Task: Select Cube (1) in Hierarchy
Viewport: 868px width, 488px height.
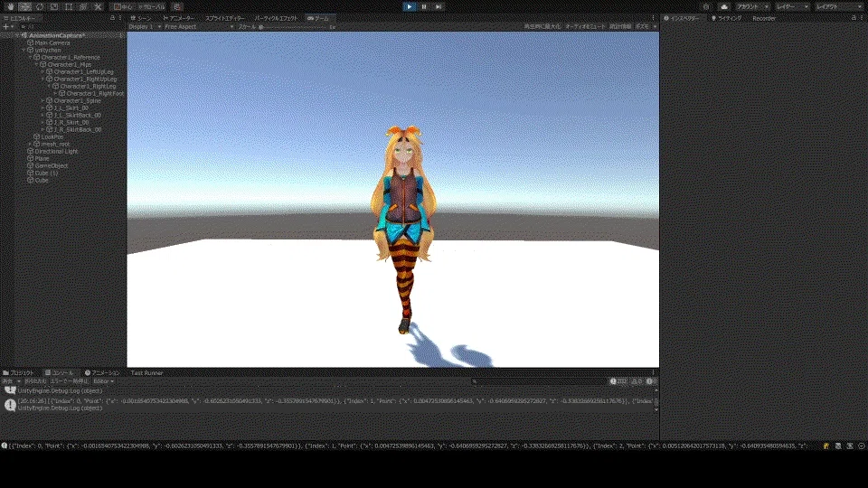Action: (x=46, y=173)
